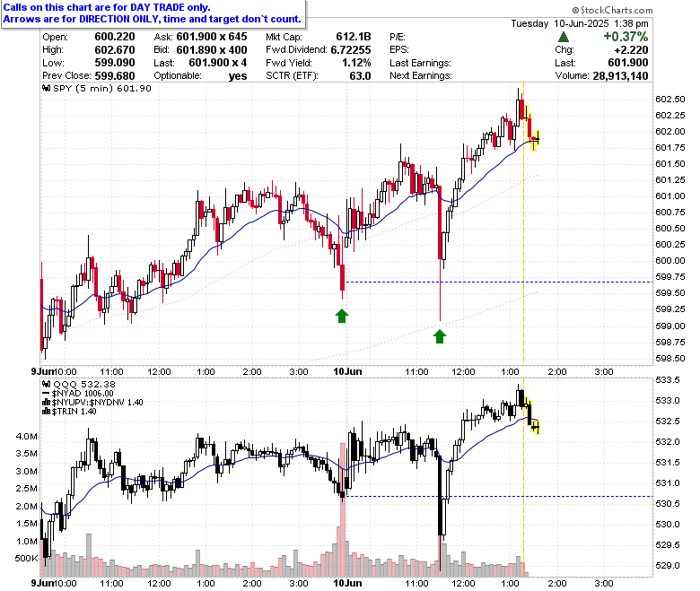Click the Ask quote 601.900 x 645
The width and height of the screenshot is (700, 591).
(212, 37)
